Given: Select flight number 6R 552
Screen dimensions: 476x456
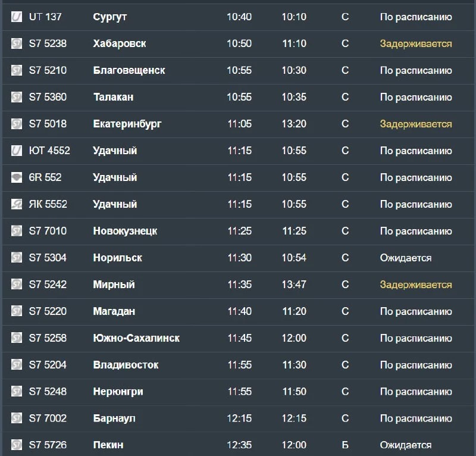Looking at the screenshot, I should click(45, 177).
